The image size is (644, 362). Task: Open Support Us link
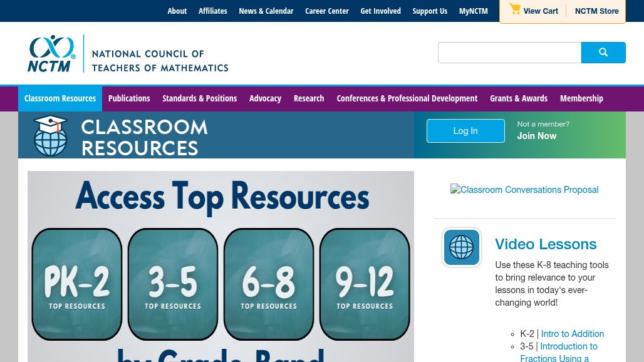click(x=430, y=11)
